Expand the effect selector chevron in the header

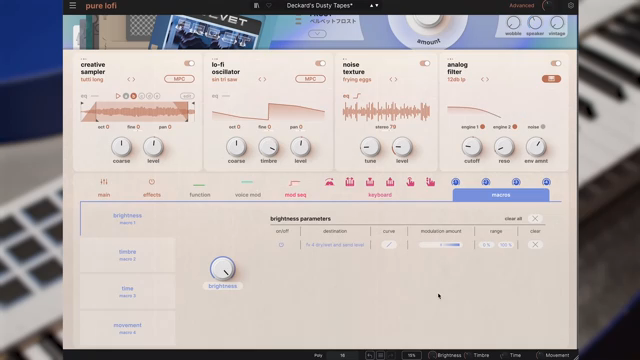317,34
